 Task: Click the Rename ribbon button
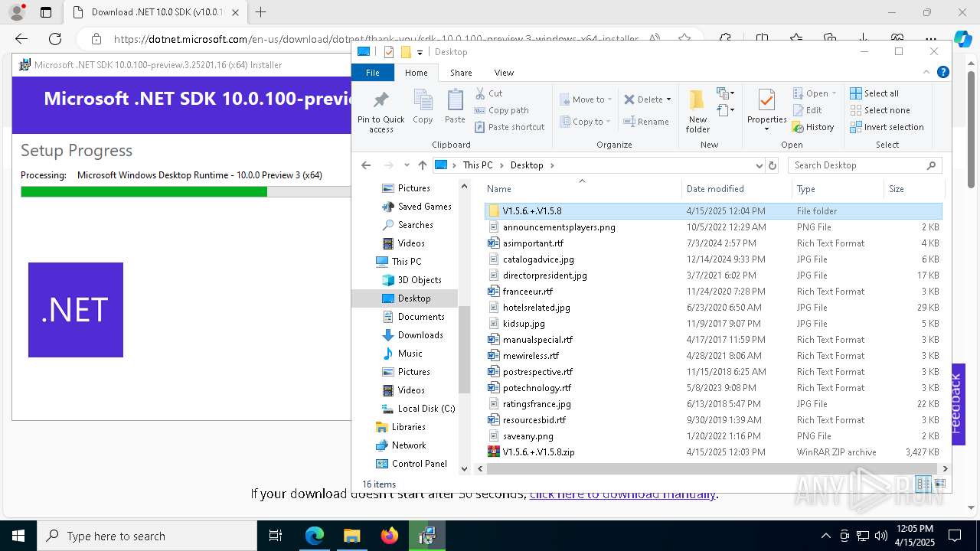click(646, 121)
